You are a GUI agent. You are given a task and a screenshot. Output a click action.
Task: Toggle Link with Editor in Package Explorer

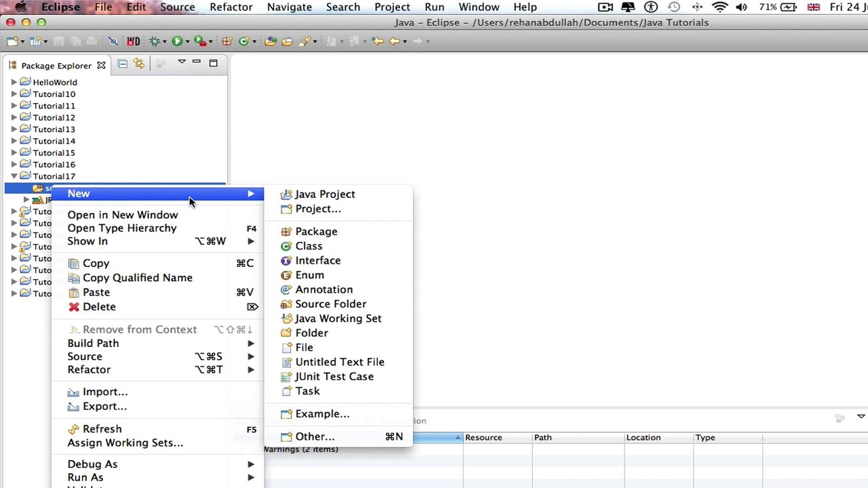pos(138,63)
